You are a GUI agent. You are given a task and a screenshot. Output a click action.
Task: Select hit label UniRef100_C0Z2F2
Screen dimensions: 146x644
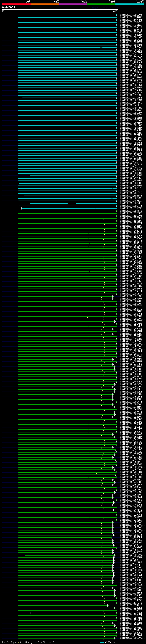tap(131, 203)
